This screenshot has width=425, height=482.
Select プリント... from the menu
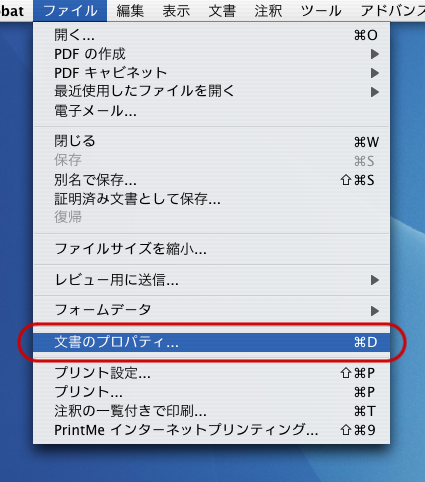point(211,392)
